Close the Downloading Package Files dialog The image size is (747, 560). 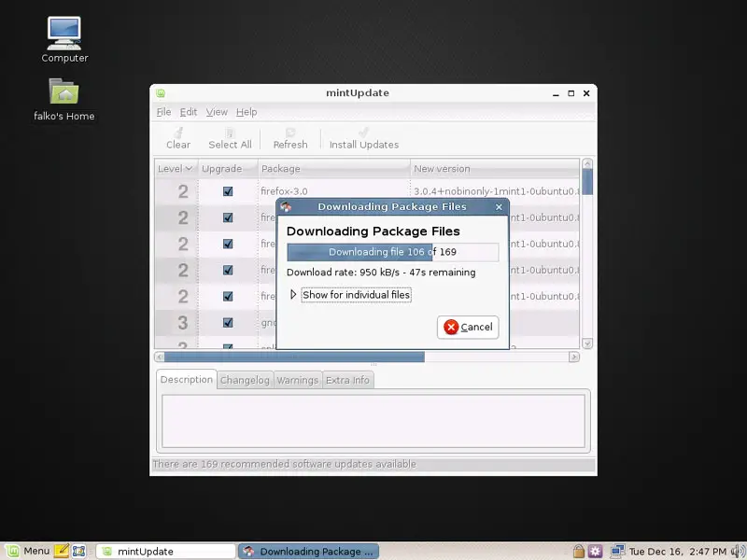(499, 206)
